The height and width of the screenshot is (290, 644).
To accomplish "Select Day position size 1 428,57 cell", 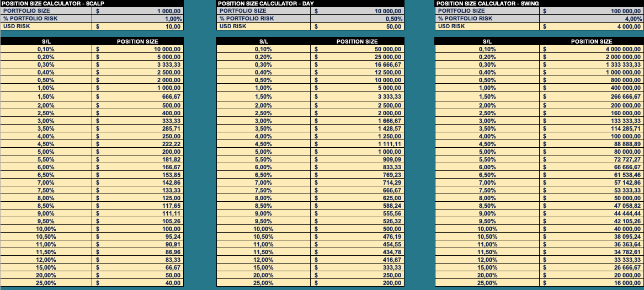I will 358,128.
